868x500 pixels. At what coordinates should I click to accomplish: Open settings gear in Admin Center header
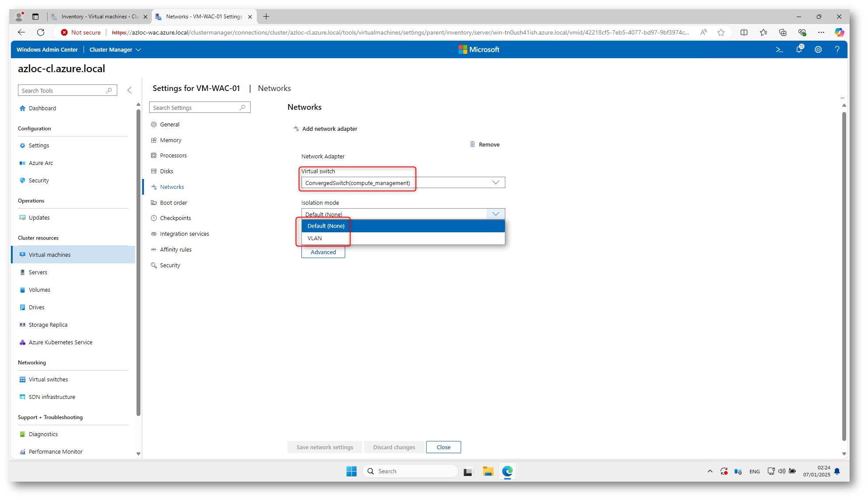(x=818, y=50)
